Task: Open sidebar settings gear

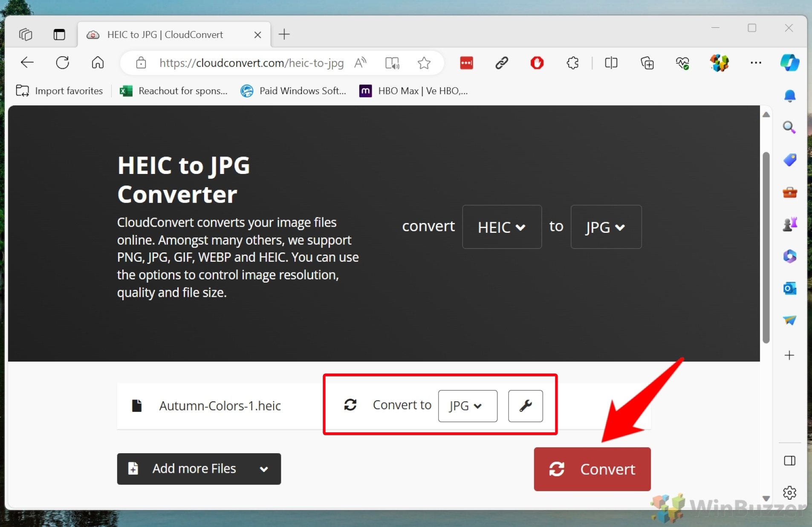Action: click(x=790, y=493)
